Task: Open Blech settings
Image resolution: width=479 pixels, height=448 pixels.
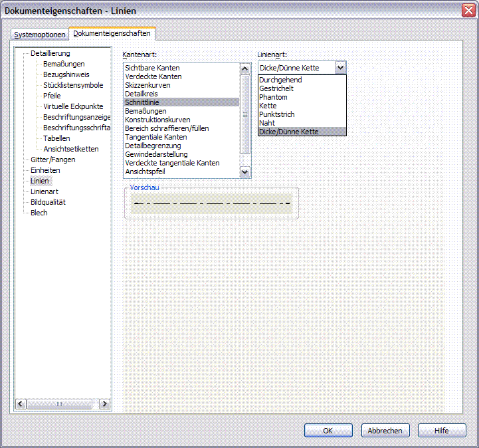Action: [x=39, y=213]
